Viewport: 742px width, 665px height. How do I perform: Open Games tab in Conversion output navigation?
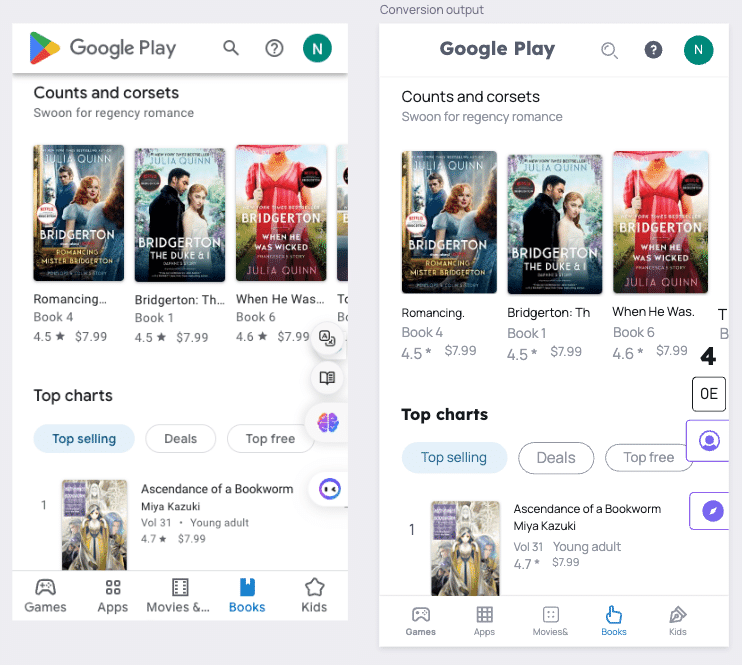[421, 621]
